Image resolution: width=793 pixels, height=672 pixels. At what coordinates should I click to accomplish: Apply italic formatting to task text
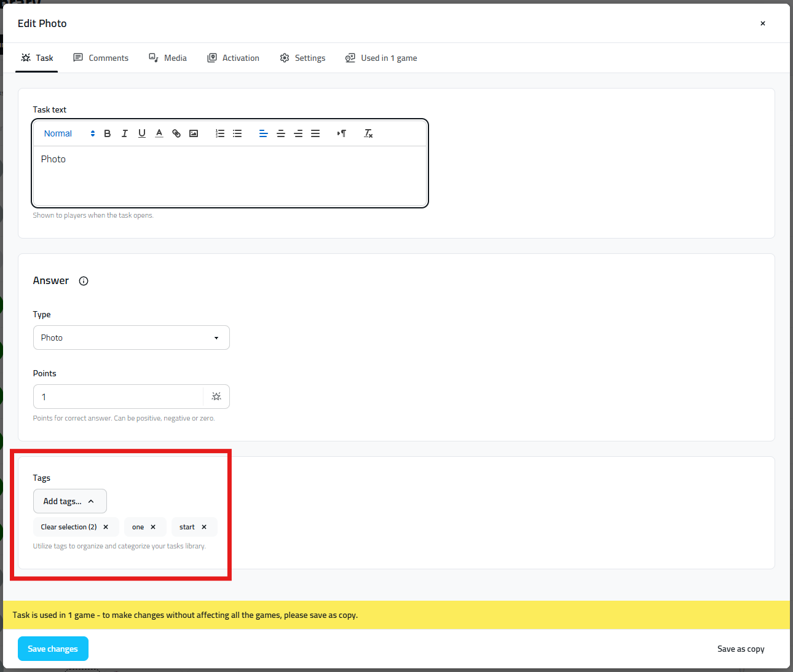point(125,133)
